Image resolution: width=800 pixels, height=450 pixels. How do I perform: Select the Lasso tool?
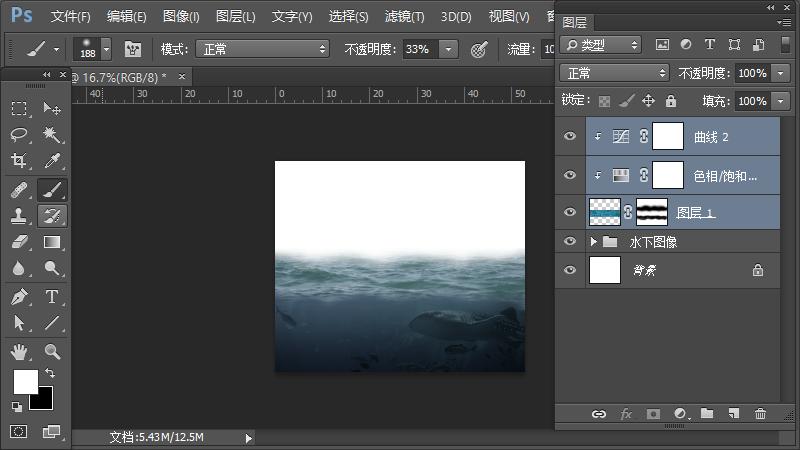click(x=19, y=135)
